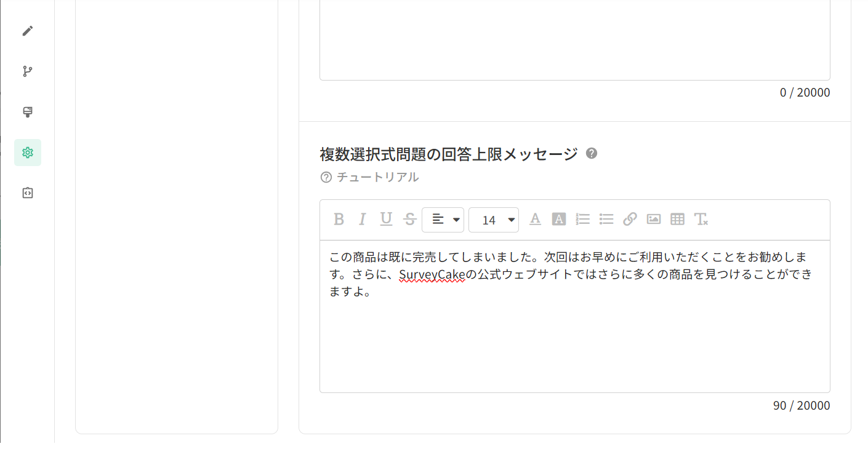Insert a bulleted list
The width and height of the screenshot is (868, 449).
point(606,219)
